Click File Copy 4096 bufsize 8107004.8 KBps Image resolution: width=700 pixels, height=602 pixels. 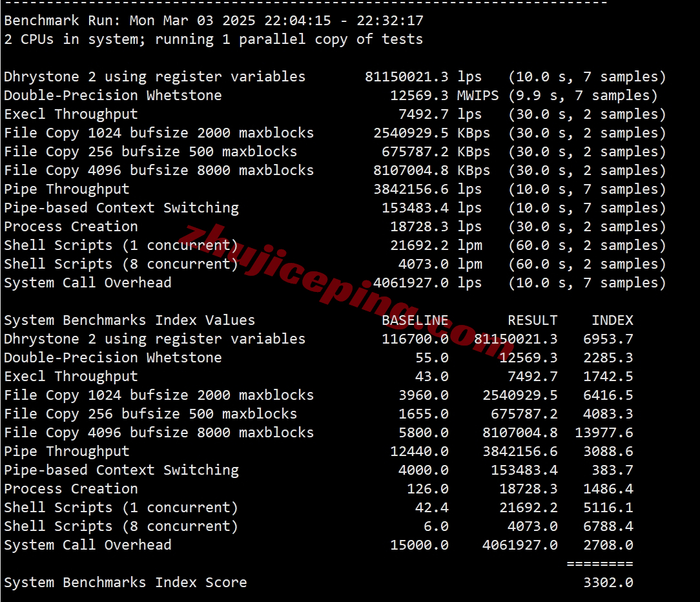tap(432, 171)
